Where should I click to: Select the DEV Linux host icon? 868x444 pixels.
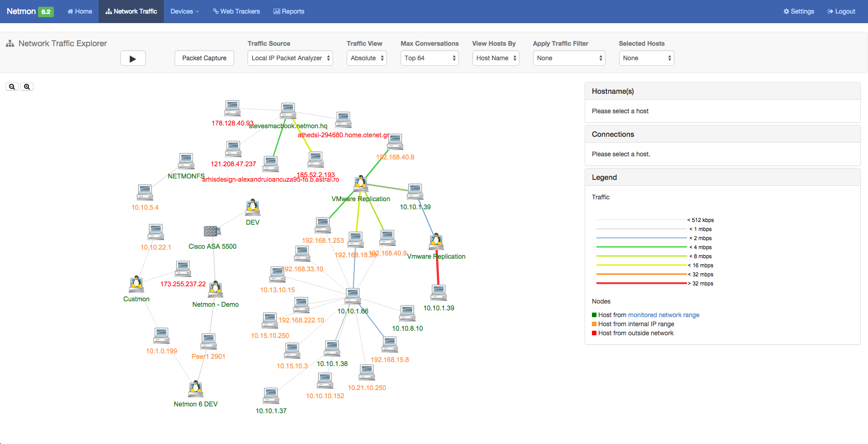pyautogui.click(x=253, y=207)
